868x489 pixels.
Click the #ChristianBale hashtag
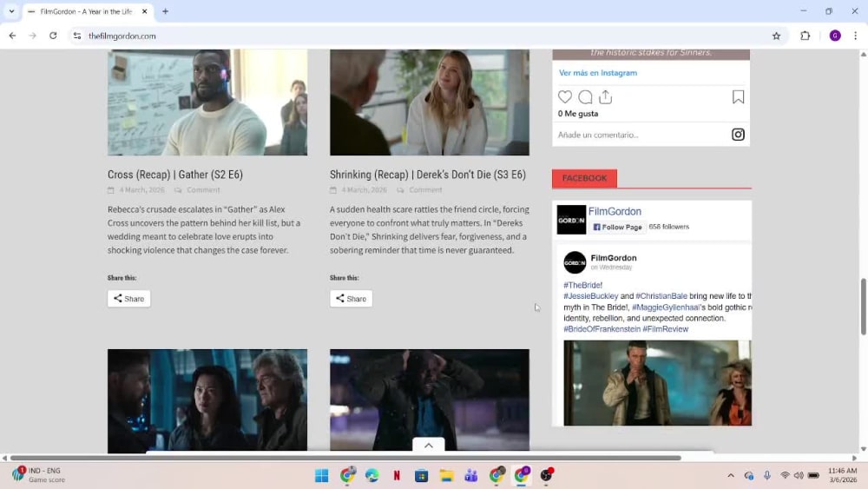pyautogui.click(x=661, y=296)
